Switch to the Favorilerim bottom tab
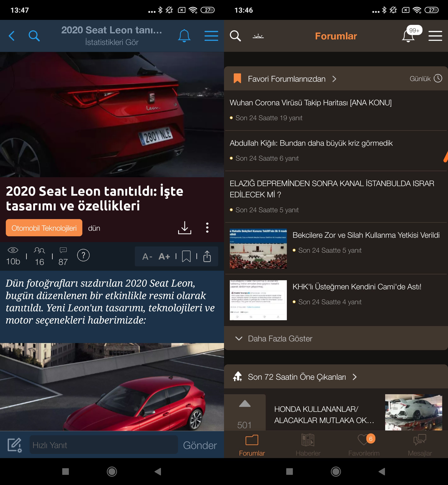The image size is (448, 485). pos(364,445)
